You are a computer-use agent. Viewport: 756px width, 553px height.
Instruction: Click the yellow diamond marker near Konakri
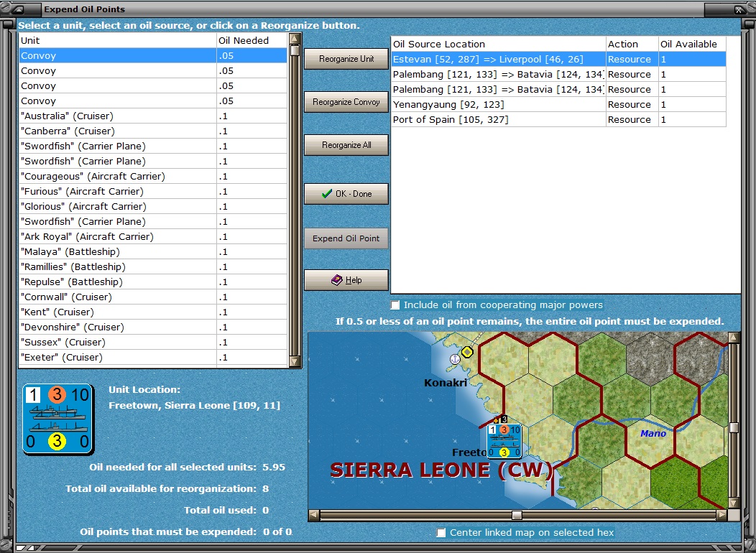point(466,352)
